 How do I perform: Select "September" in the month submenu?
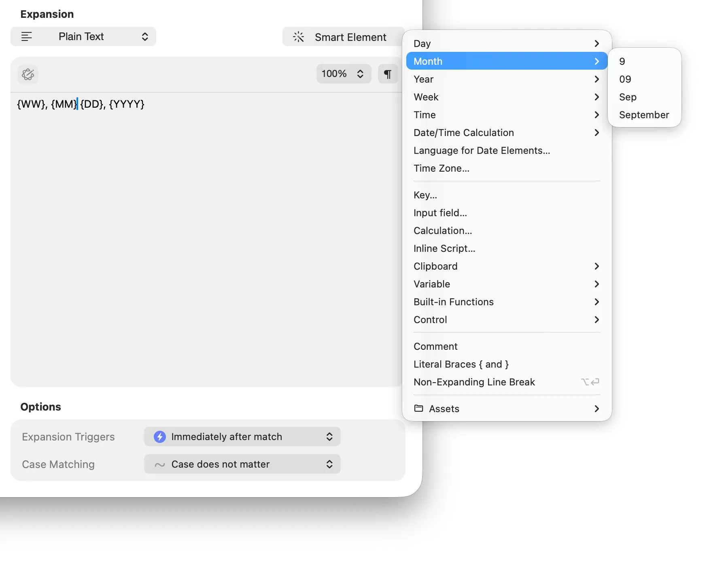click(643, 115)
